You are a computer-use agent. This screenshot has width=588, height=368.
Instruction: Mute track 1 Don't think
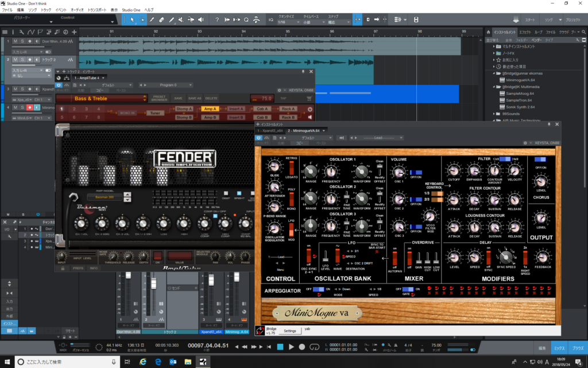(x=16, y=41)
